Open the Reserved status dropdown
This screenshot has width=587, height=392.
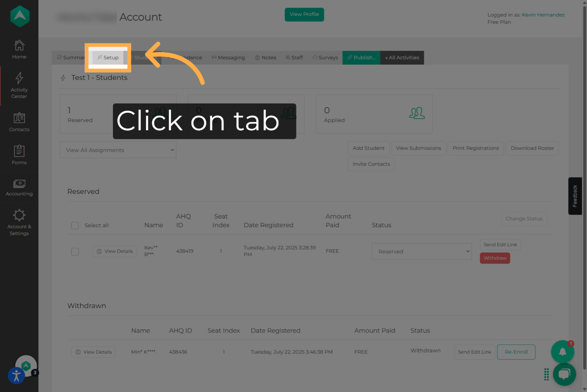422,252
